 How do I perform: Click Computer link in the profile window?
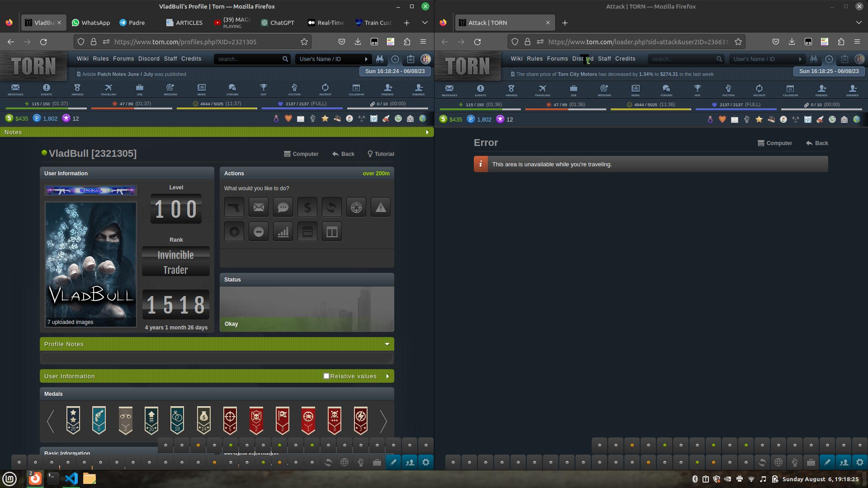(x=301, y=154)
